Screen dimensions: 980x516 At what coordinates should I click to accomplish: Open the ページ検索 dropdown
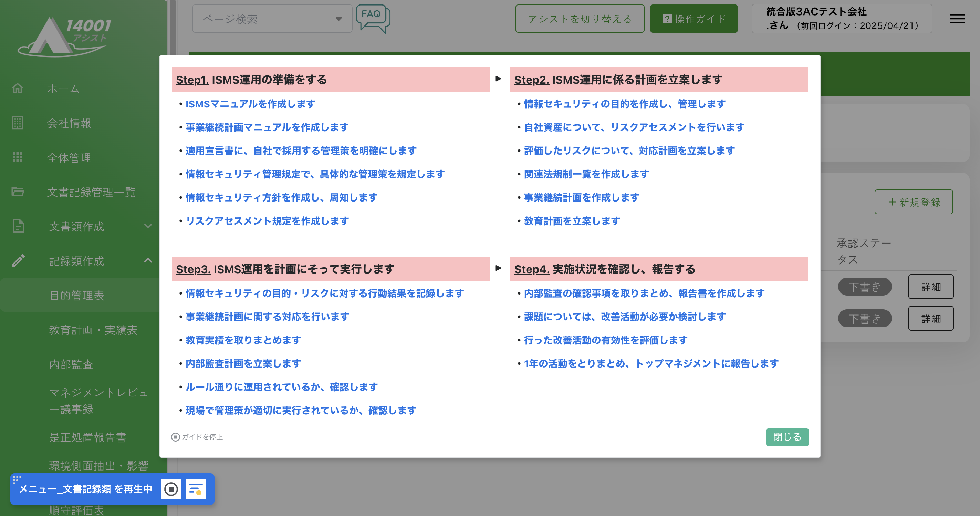272,19
